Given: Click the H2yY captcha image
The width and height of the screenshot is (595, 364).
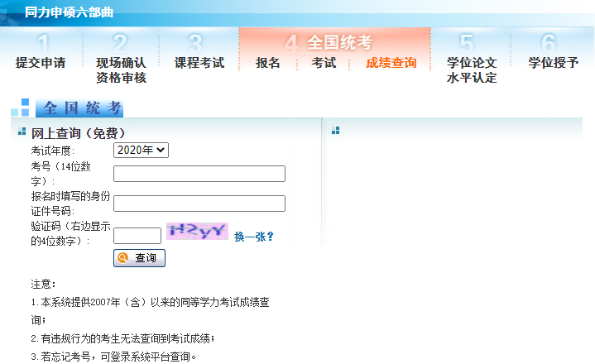Looking at the screenshot, I should tap(197, 231).
